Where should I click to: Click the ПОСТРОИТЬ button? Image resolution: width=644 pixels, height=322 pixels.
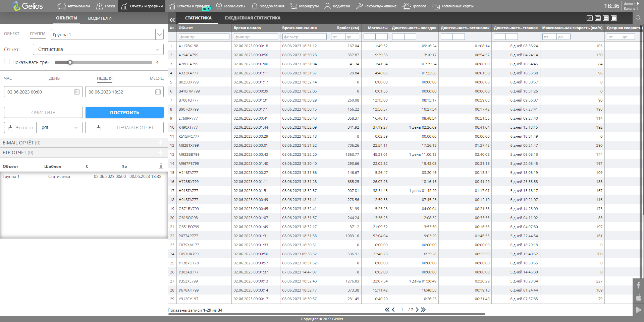(124, 113)
